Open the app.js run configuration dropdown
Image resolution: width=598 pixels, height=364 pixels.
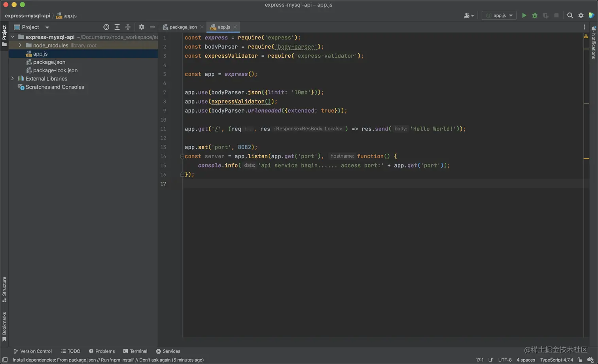[x=499, y=15]
